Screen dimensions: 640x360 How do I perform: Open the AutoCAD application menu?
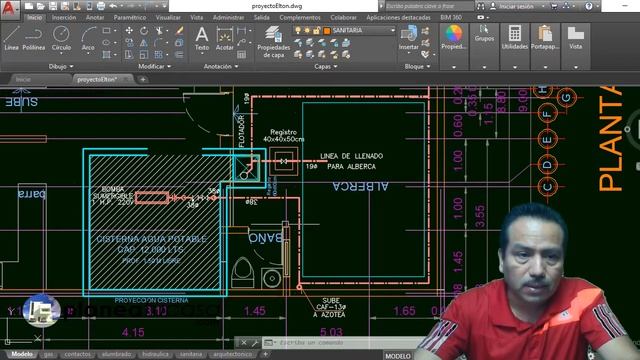coord(9,9)
